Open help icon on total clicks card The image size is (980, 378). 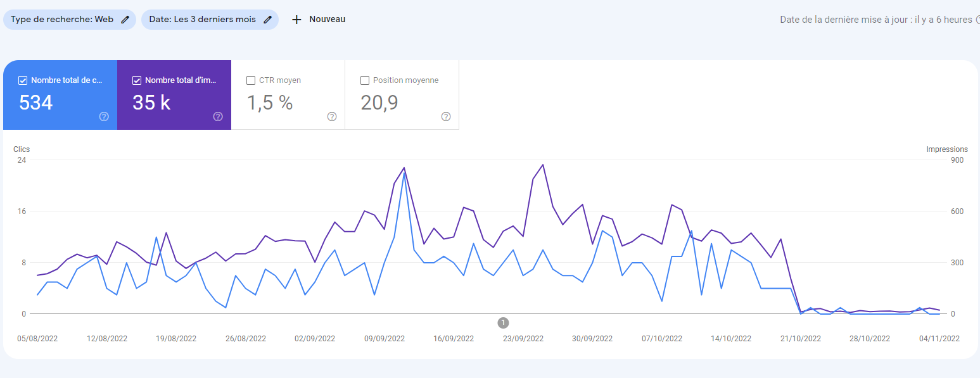pyautogui.click(x=104, y=117)
